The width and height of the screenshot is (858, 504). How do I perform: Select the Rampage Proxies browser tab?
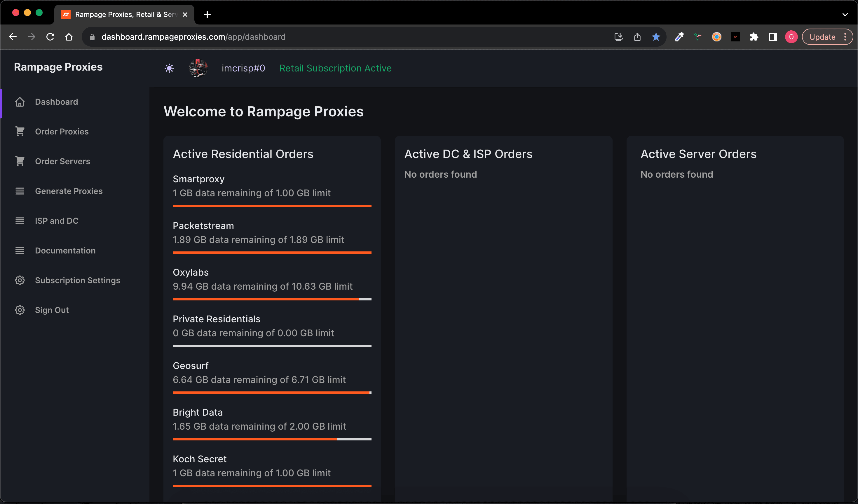pyautogui.click(x=124, y=15)
